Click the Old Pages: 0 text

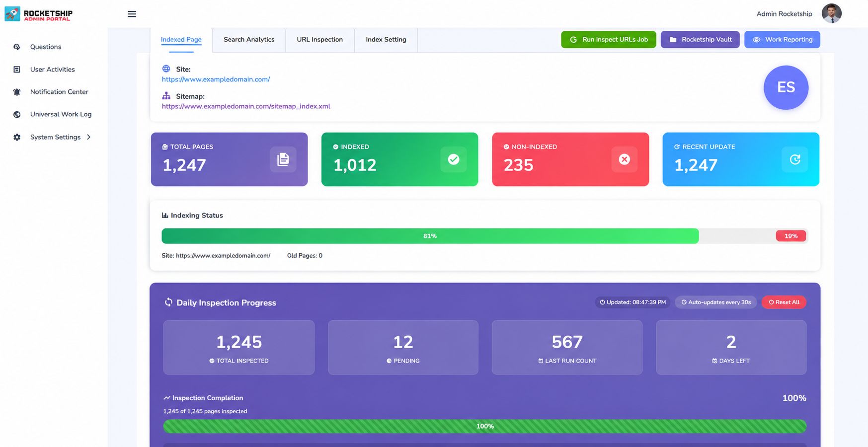305,256
